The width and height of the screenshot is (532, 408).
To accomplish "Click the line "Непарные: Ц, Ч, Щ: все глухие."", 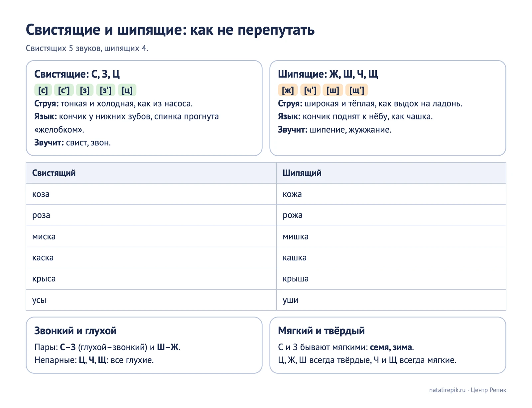I will [94, 360].
